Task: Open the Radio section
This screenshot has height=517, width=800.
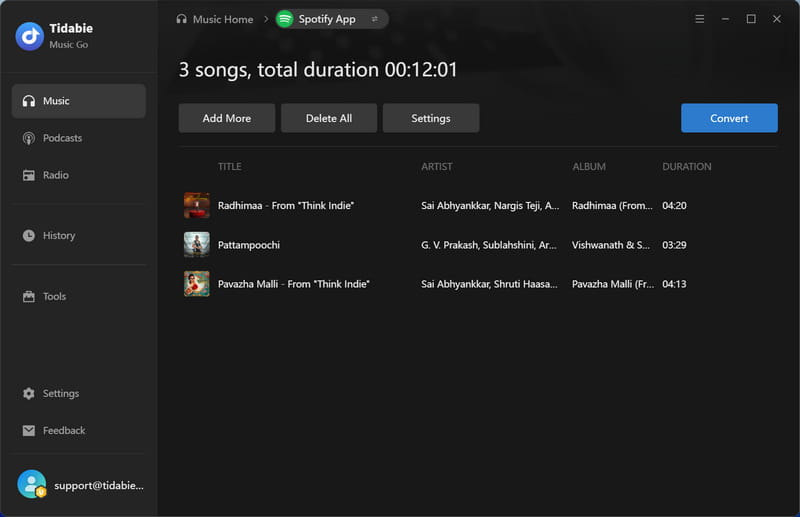Action: click(x=79, y=176)
